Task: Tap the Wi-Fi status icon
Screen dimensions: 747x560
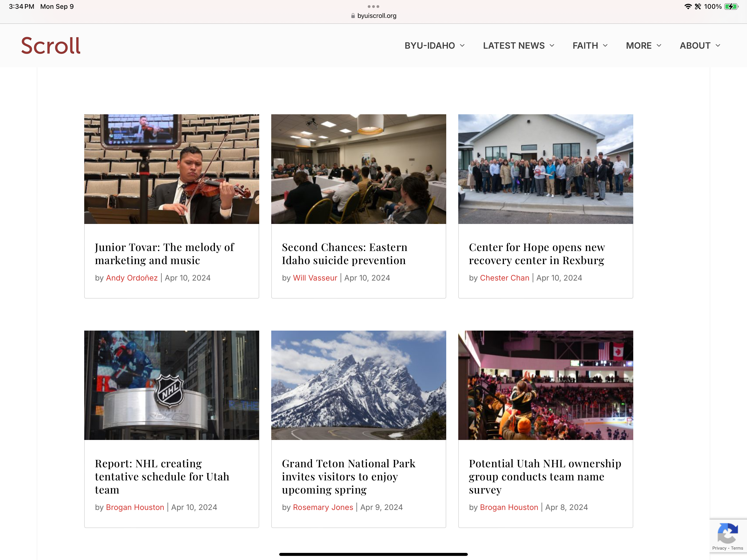Action: click(688, 6)
